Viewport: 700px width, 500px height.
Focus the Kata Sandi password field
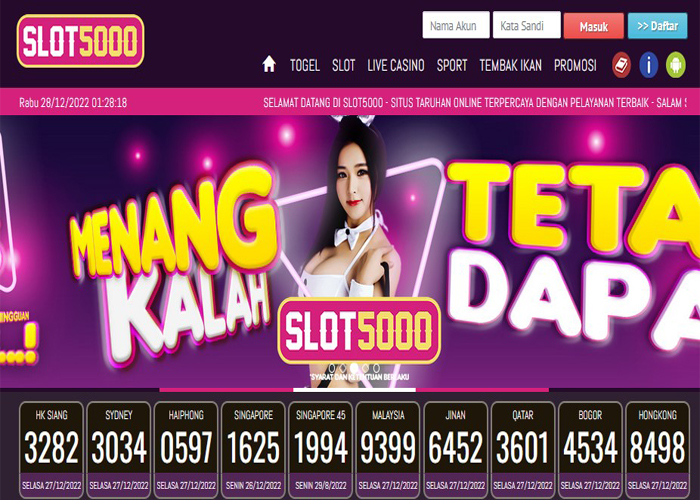526,25
